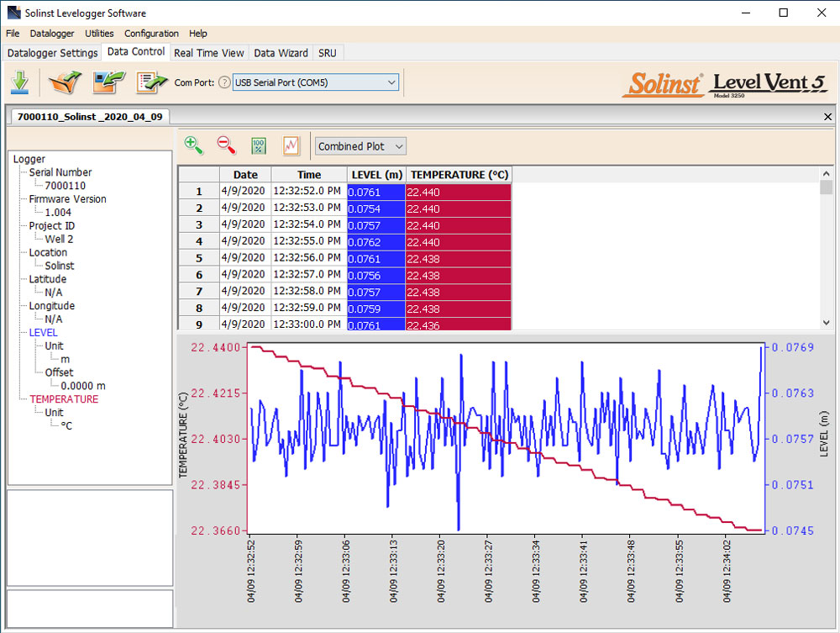Select the zoom out magnifier icon
This screenshot has height=633, width=840.
pyautogui.click(x=225, y=145)
